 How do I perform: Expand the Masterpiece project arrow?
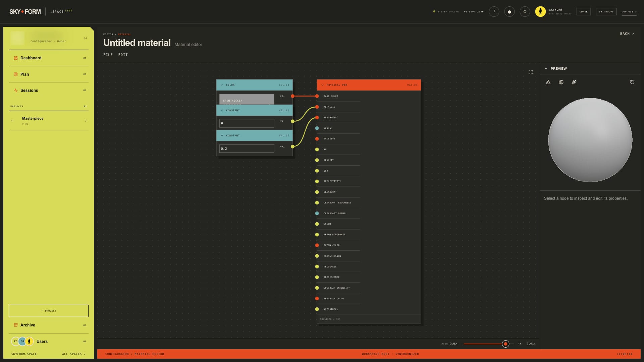86,121
